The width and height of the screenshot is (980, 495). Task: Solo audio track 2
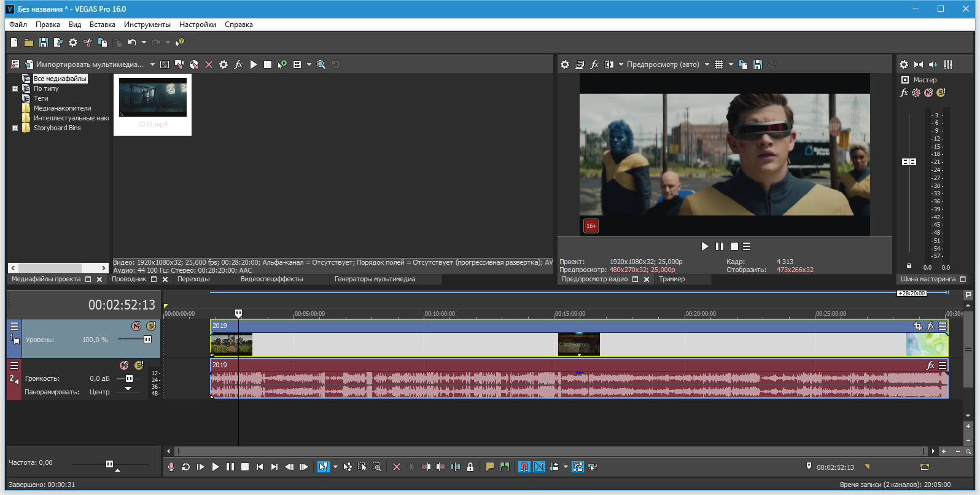click(x=139, y=365)
